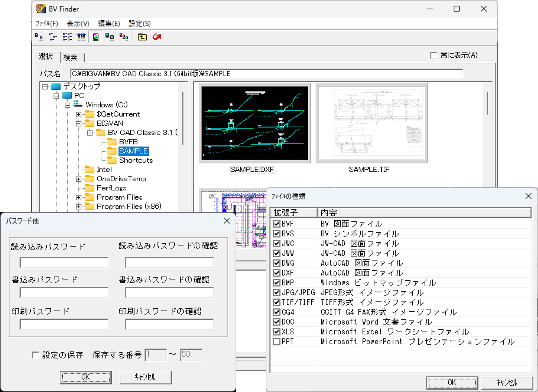The height and width of the screenshot is (392, 538).
Task: Select the list view toolbar icon
Action: click(67, 37)
